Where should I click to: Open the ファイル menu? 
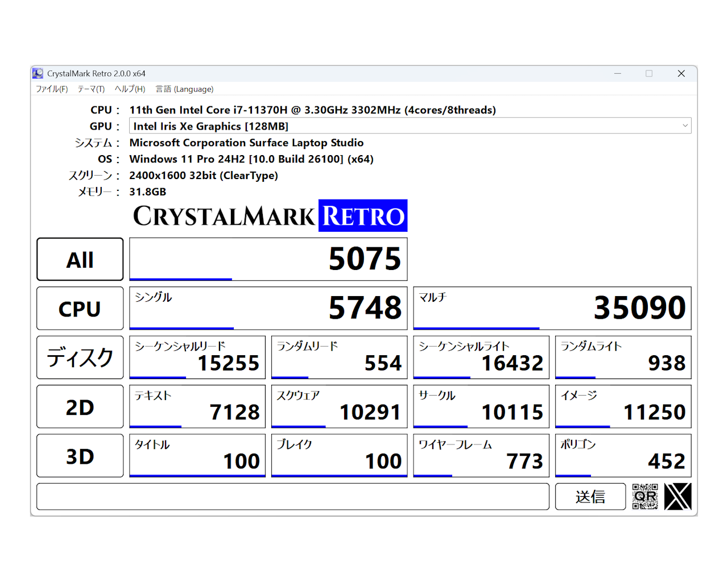pyautogui.click(x=51, y=89)
